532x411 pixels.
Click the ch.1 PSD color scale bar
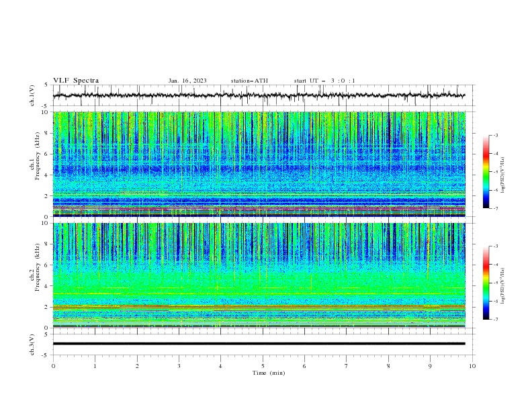point(486,172)
